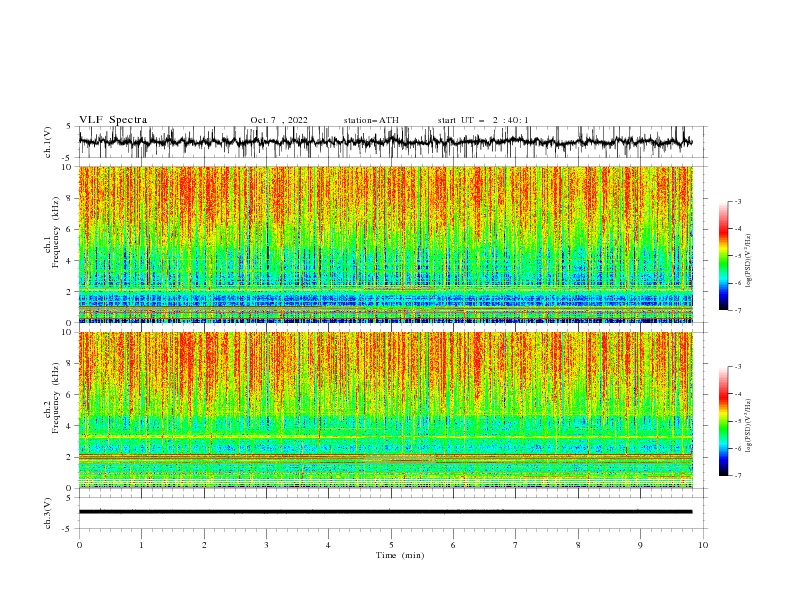Select the "start UT = 2 :40: 1" text

click(483, 120)
